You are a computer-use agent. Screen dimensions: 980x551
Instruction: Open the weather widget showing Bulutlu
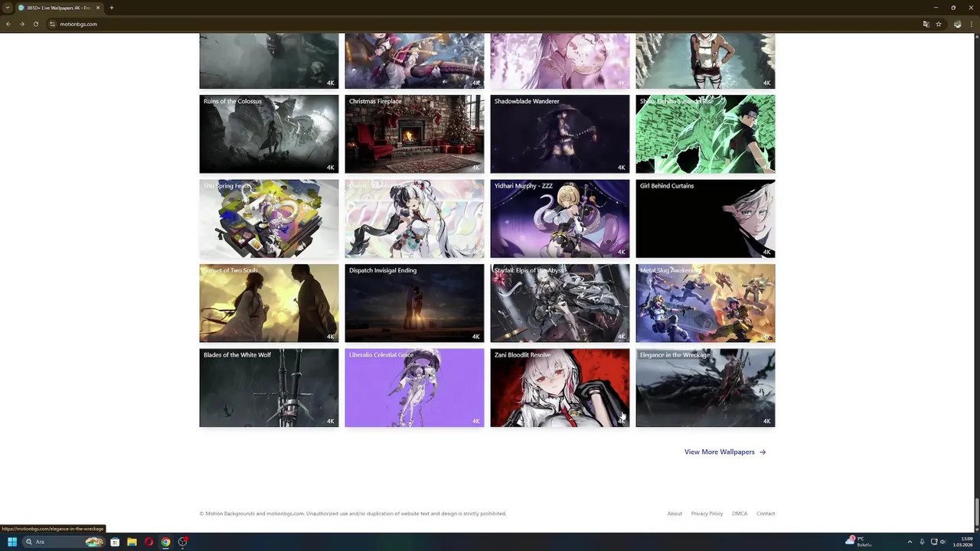click(859, 542)
